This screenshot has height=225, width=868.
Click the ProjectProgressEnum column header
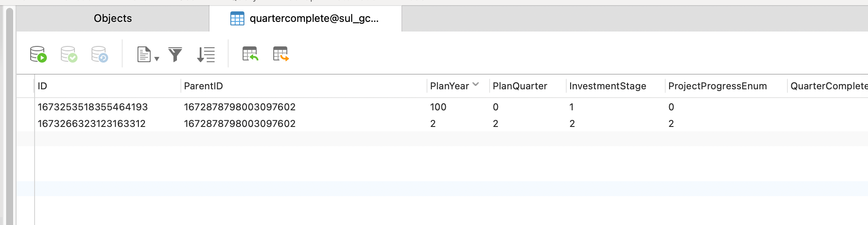(717, 86)
